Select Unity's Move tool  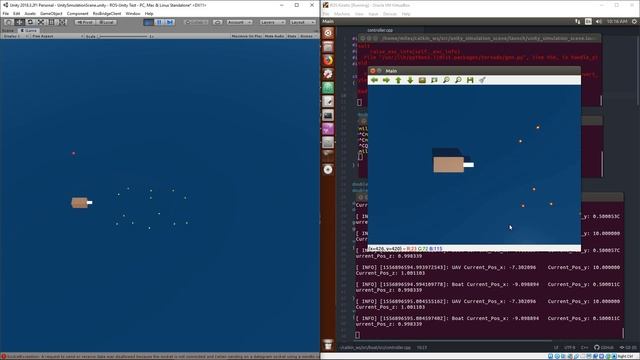pyautogui.click(x=19, y=22)
